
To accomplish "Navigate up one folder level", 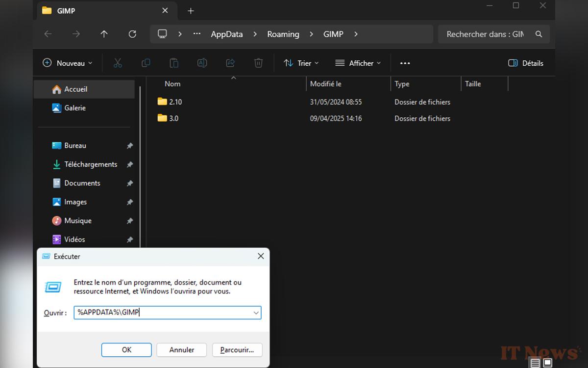I will (104, 34).
